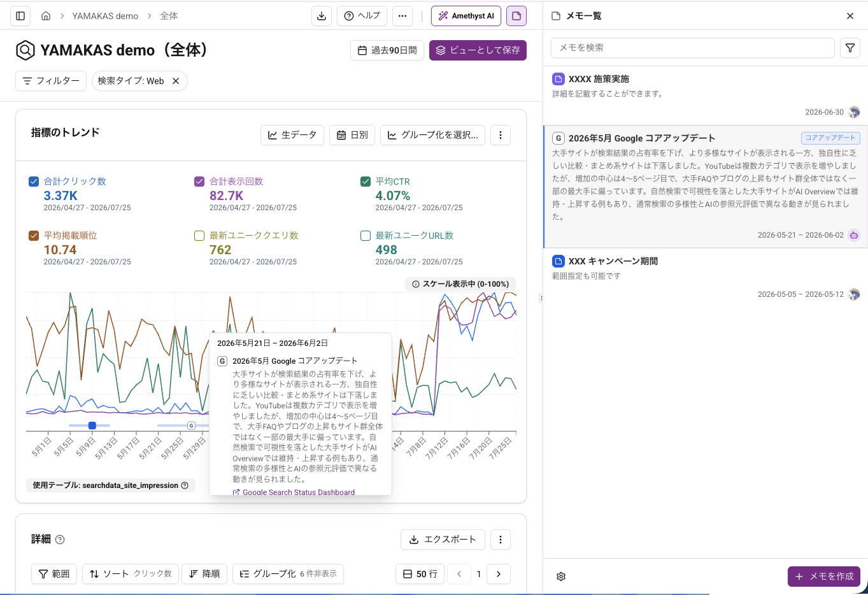Click avatar on XXX キャンペーン期間 memo
The image size is (868, 595).
pos(854,294)
